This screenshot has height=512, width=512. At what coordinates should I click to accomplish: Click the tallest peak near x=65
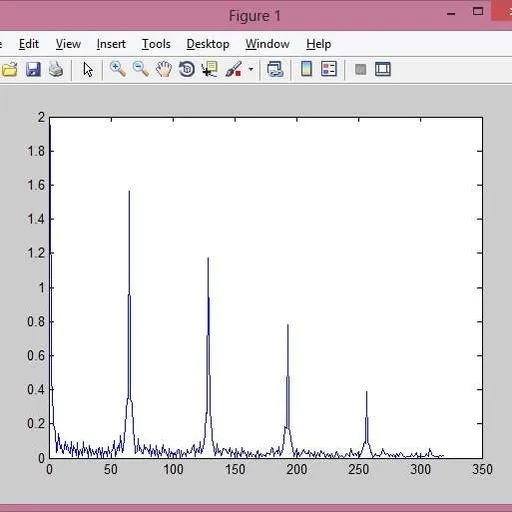coord(129,191)
